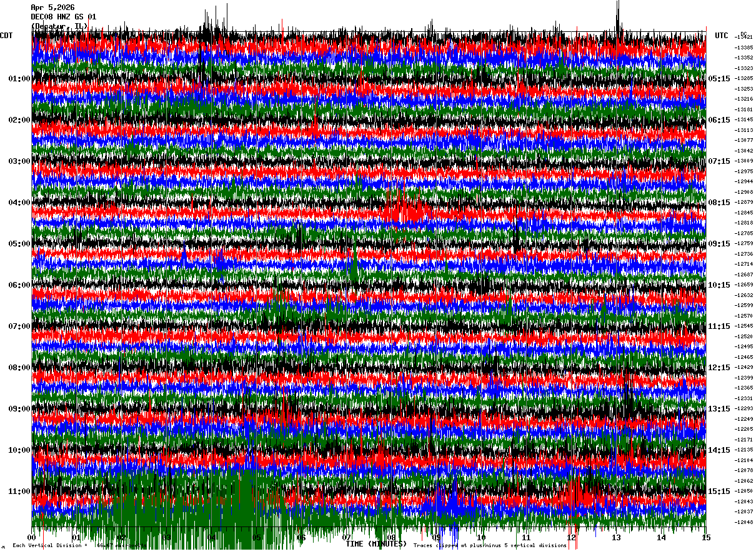Click the CDT timezone label
The image size is (756, 554).
6,36
